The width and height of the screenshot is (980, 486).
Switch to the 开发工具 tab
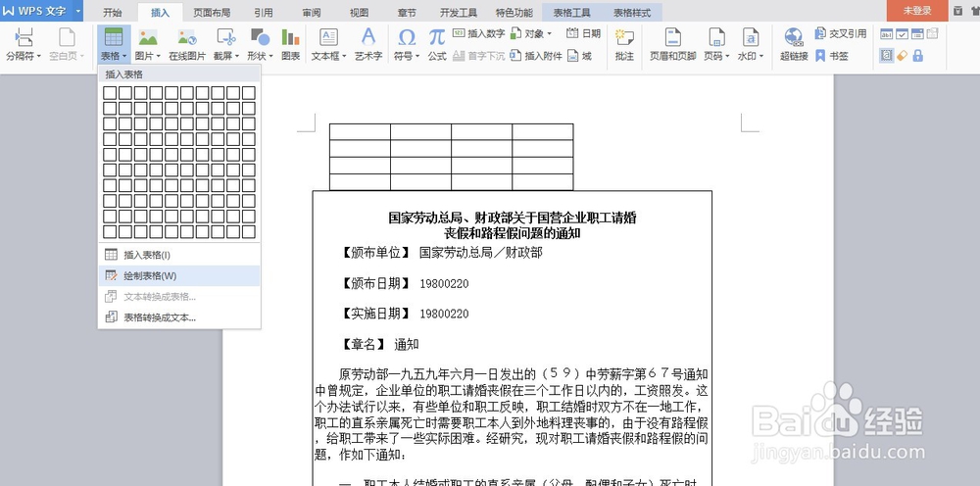(459, 13)
